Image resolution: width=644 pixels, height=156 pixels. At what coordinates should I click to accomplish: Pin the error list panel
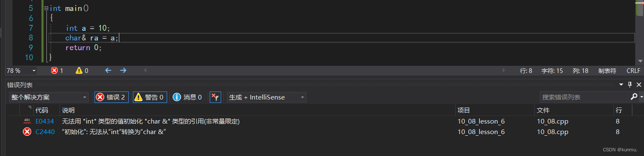click(630, 85)
